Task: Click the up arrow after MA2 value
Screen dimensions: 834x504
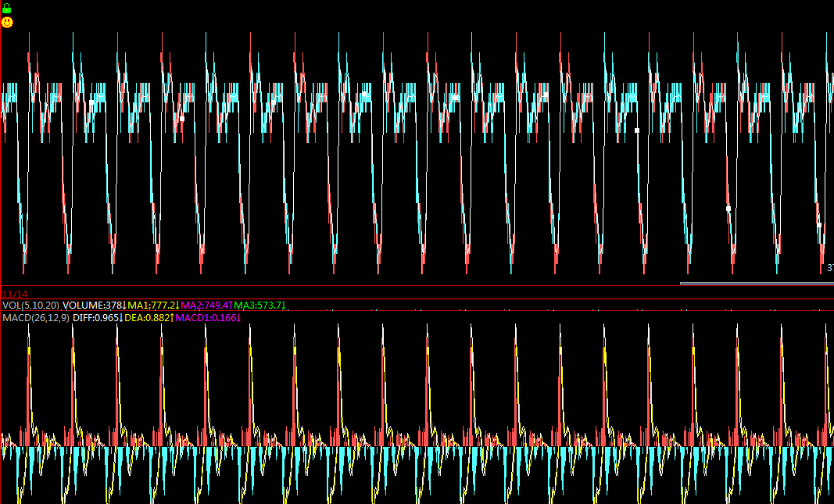Action: click(x=231, y=306)
